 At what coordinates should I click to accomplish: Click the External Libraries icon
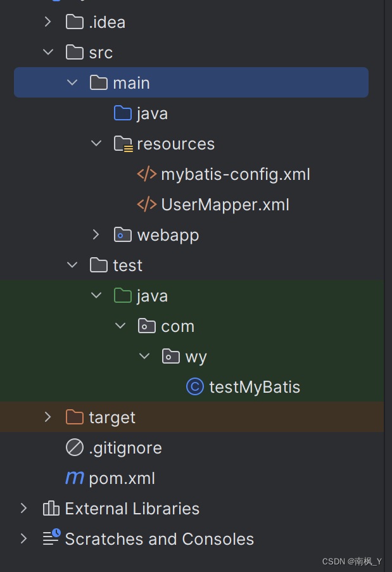click(x=51, y=509)
